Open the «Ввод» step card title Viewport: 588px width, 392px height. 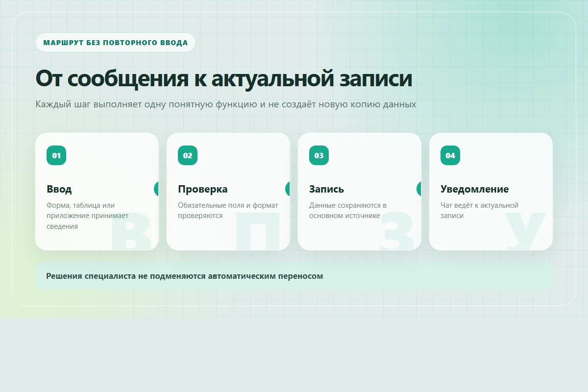coord(59,189)
